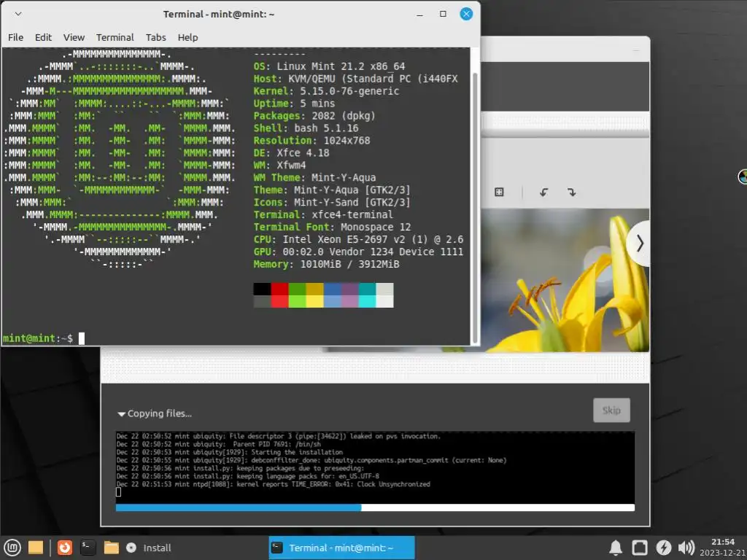
Task: Click the Skip button in installer
Action: pyautogui.click(x=611, y=410)
